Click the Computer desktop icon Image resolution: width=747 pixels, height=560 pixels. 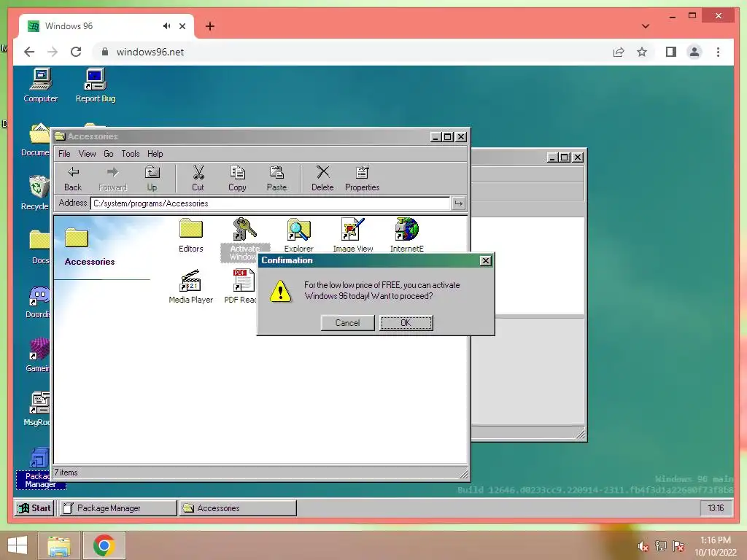pos(41,86)
